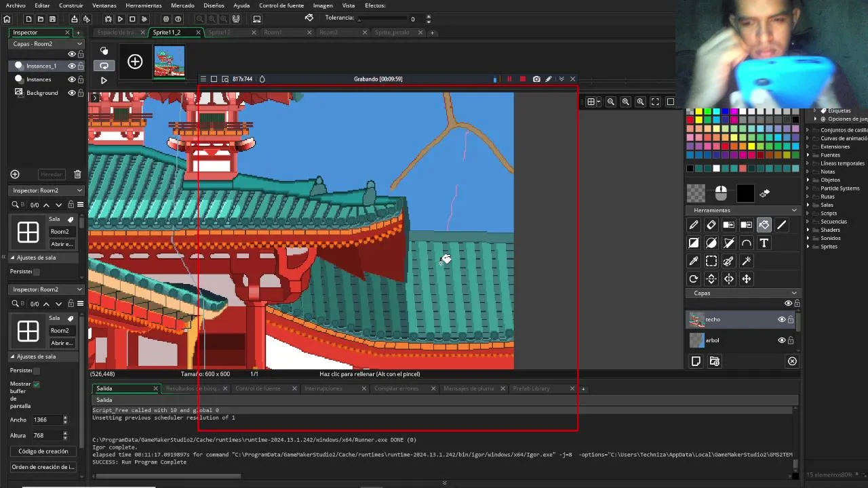The image size is (868, 488).
Task: Hide the arbol layer
Action: coord(781,340)
